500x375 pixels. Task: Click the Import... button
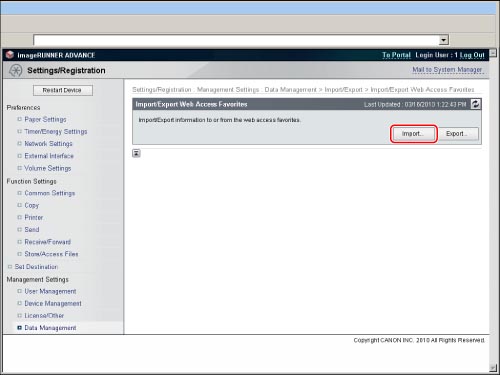(413, 134)
